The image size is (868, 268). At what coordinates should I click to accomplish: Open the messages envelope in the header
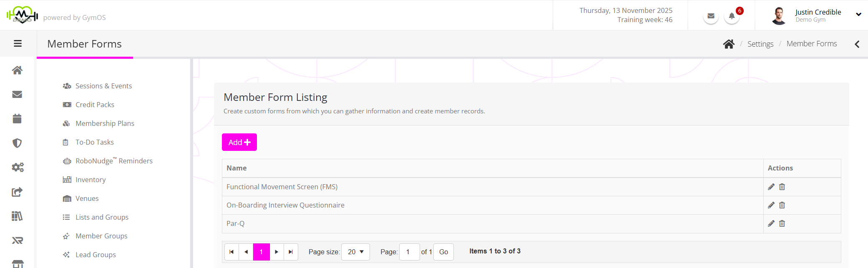(711, 16)
